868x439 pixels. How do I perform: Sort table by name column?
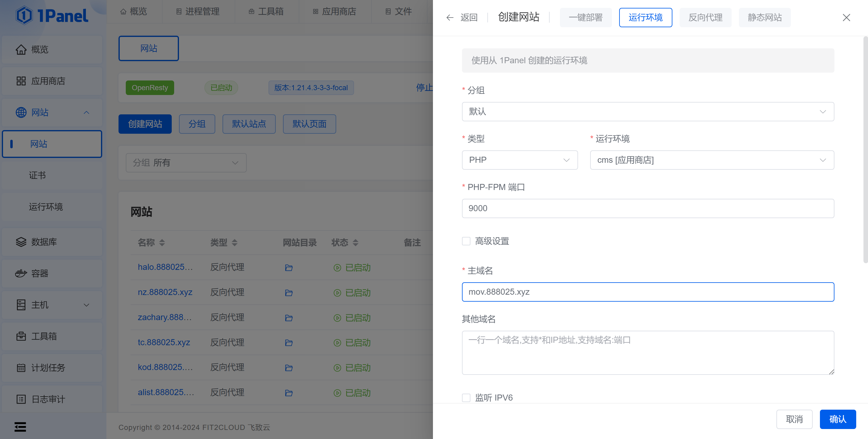pyautogui.click(x=162, y=242)
